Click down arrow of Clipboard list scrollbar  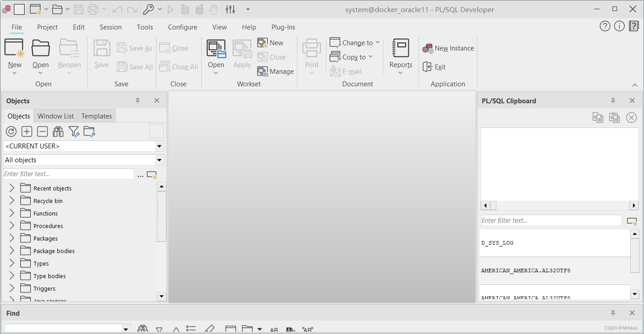click(x=635, y=294)
